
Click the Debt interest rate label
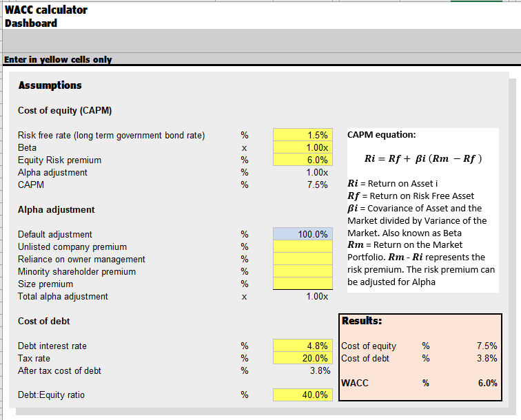[x=52, y=346]
